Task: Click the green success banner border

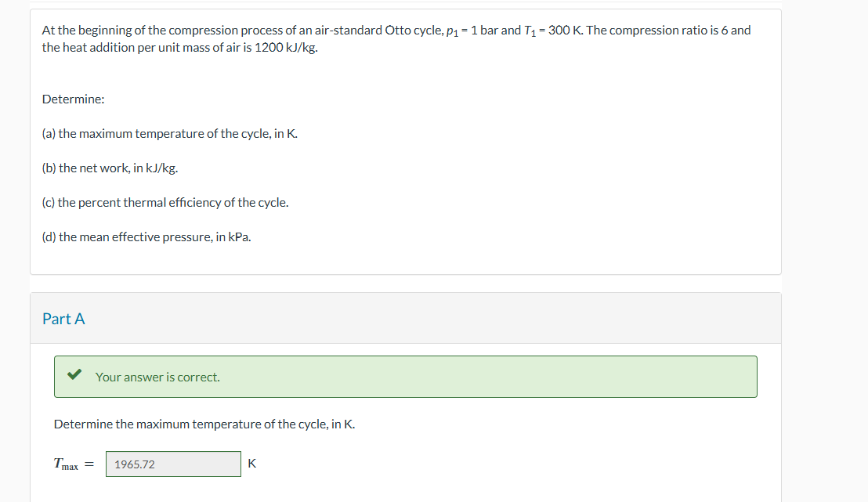Action: [406, 356]
